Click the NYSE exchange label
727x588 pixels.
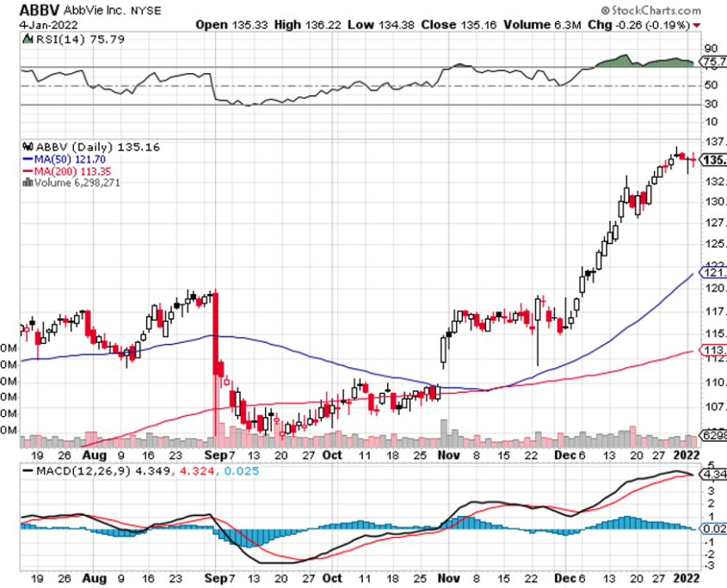(x=145, y=10)
